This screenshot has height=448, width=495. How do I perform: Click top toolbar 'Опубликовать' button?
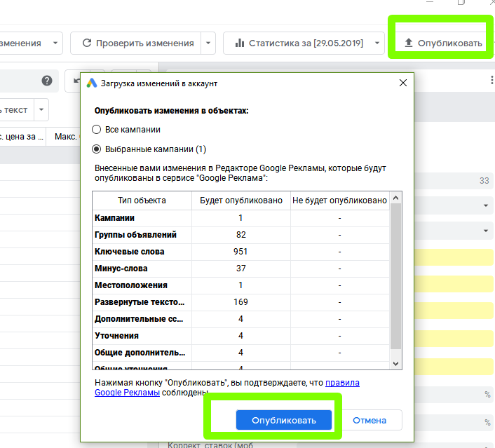point(442,43)
